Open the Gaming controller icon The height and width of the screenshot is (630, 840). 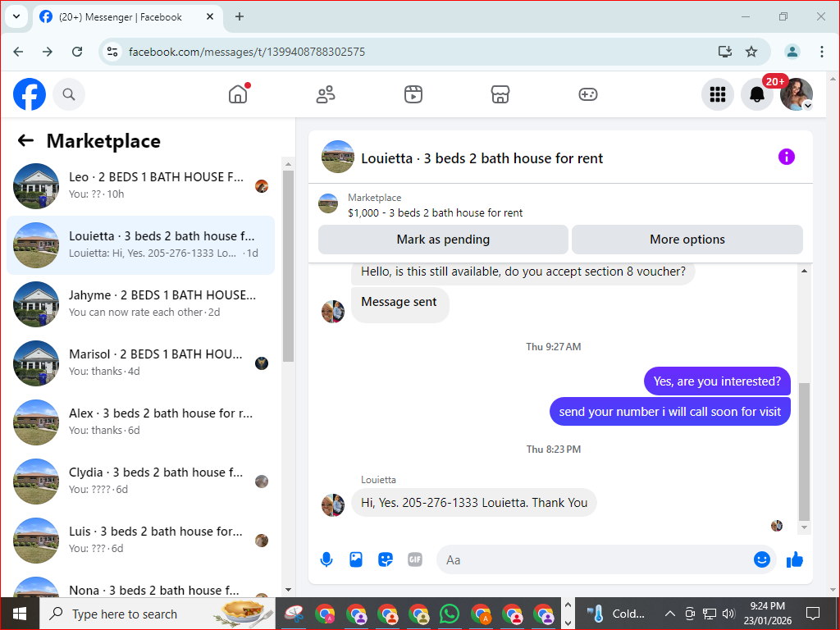(x=587, y=94)
